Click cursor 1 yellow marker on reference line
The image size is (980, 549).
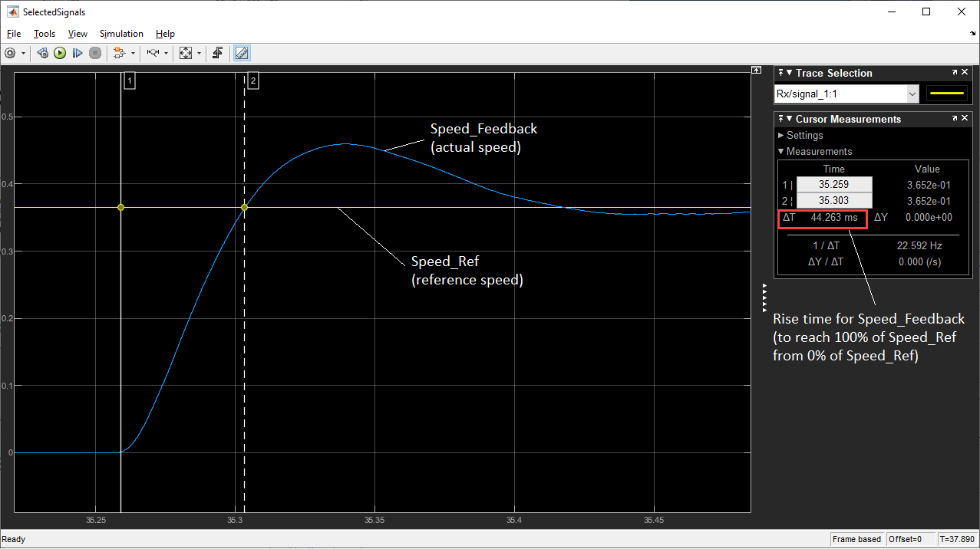[121, 208]
